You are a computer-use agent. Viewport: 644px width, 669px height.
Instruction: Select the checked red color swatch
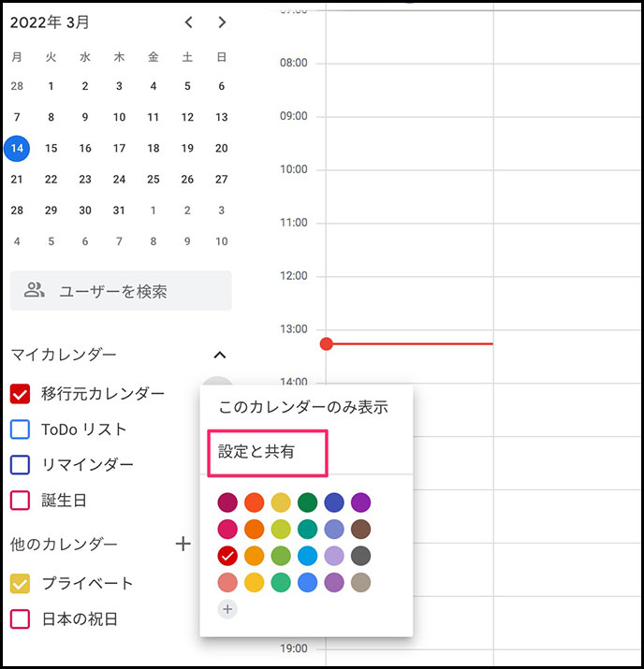(x=227, y=556)
